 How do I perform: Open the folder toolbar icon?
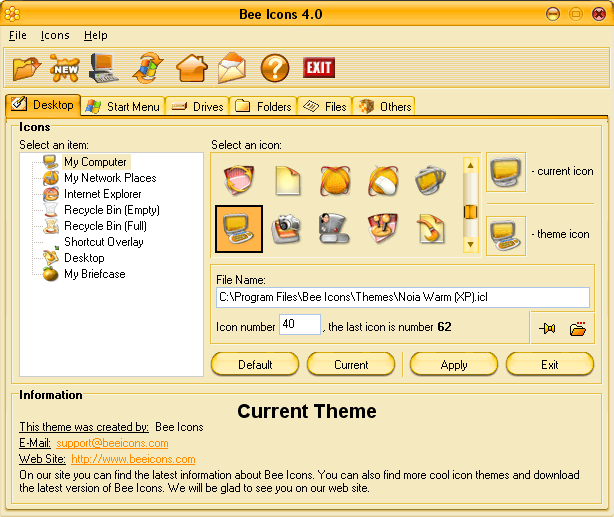coord(27,68)
